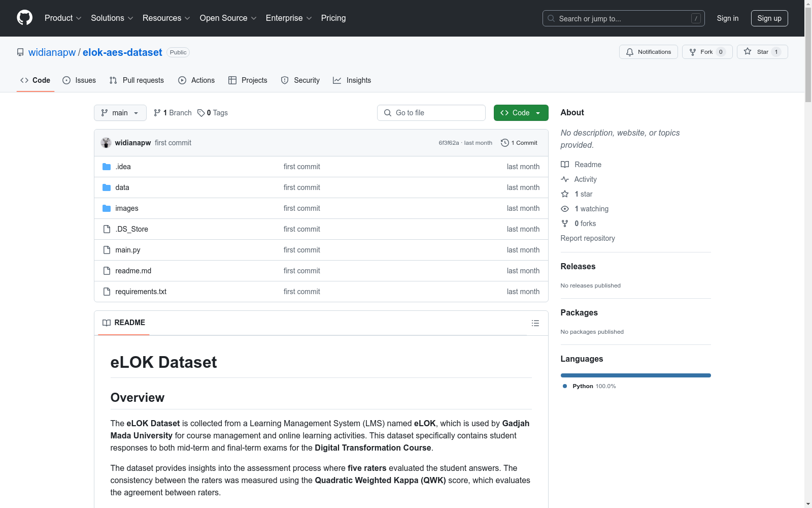Expand the Solutions menu
This screenshot has width=812, height=508.
(112, 18)
